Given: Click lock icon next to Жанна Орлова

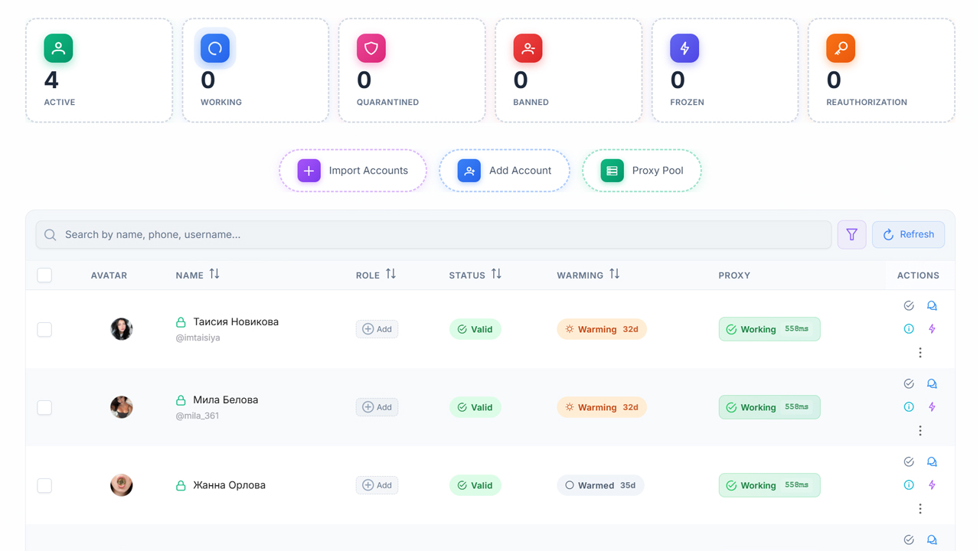Looking at the screenshot, I should coord(181,485).
